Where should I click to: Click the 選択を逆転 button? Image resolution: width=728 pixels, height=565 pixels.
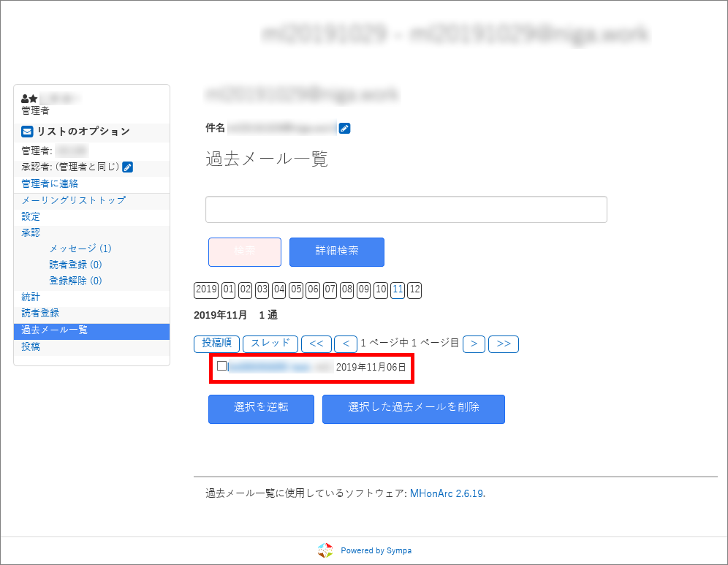tap(261, 409)
